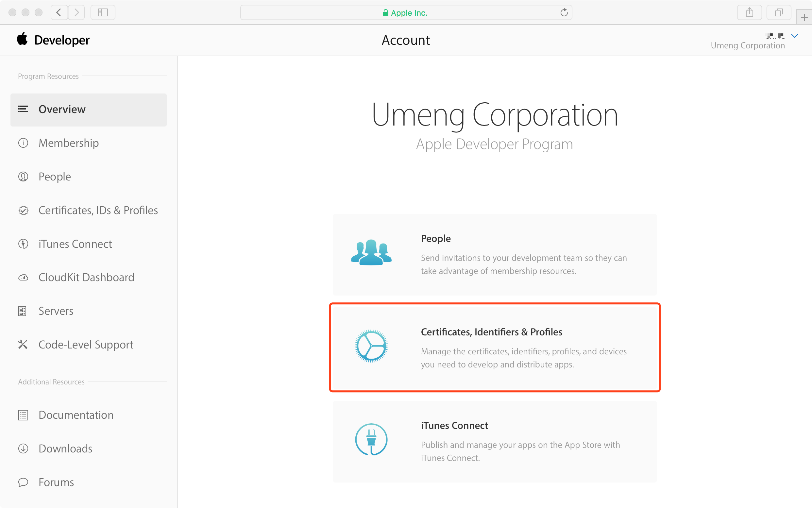
Task: Click the iTunes Connect plug icon in card
Action: pyautogui.click(x=371, y=439)
